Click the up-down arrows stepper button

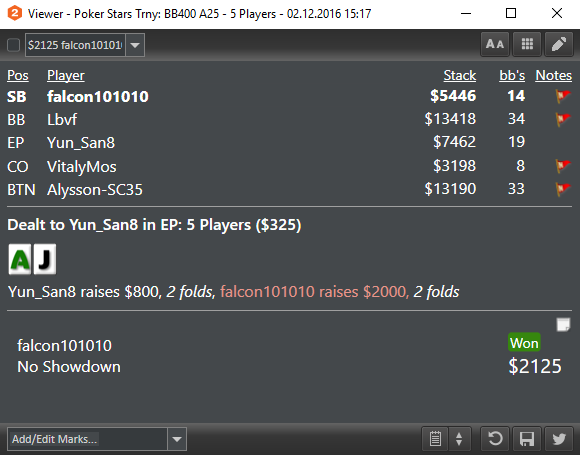(459, 439)
